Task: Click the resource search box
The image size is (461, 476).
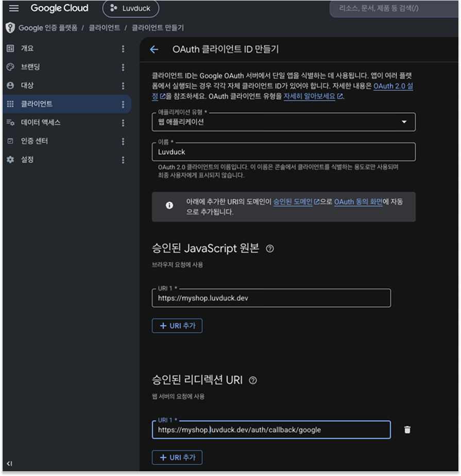Action: 394,9
